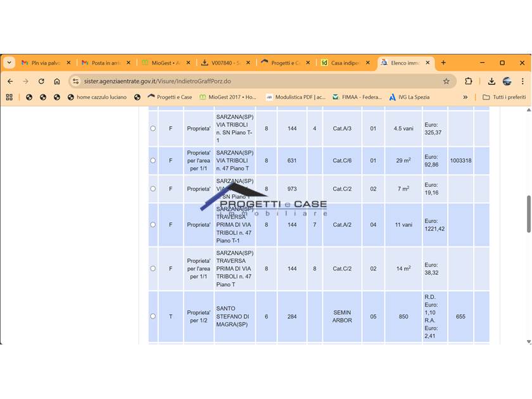Switch to the MioGest tab
Viewport: 532px width, 399px height.
[164, 63]
